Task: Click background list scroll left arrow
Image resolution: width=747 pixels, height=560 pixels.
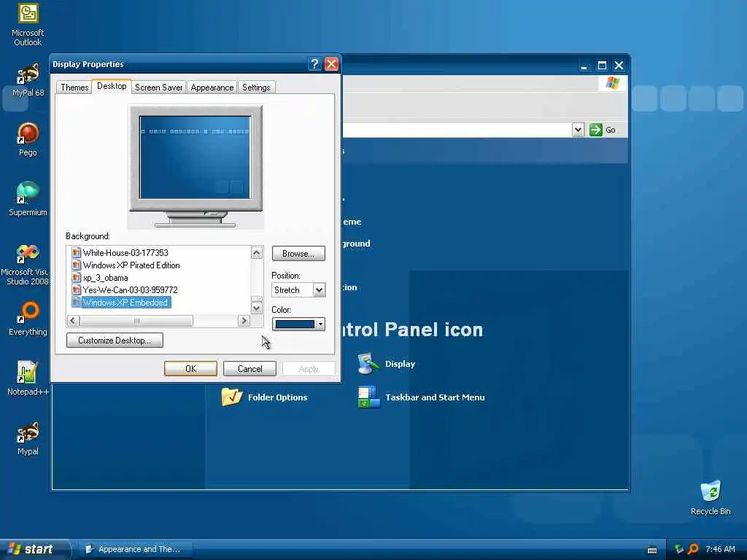Action: click(x=72, y=321)
